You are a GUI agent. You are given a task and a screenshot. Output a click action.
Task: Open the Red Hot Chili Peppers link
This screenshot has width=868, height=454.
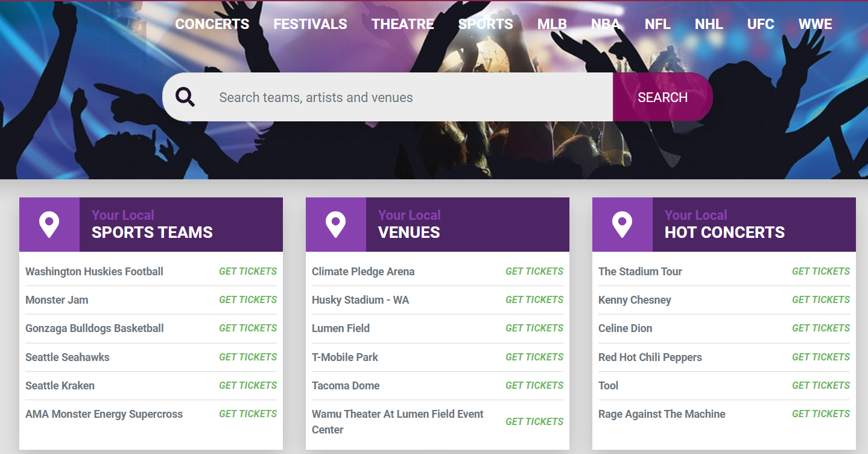pos(650,357)
